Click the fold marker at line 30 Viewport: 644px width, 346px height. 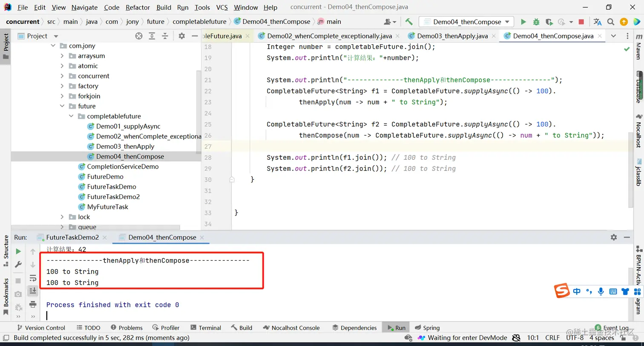[x=232, y=179]
